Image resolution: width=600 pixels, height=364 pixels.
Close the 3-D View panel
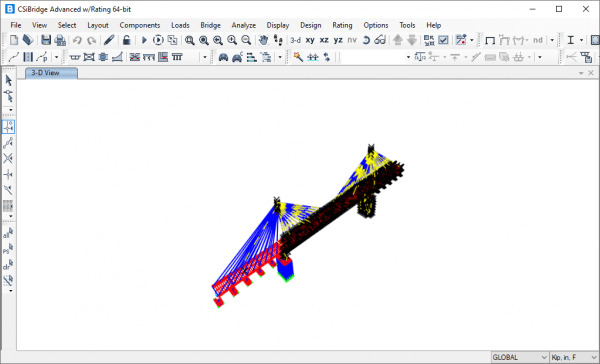[591, 73]
